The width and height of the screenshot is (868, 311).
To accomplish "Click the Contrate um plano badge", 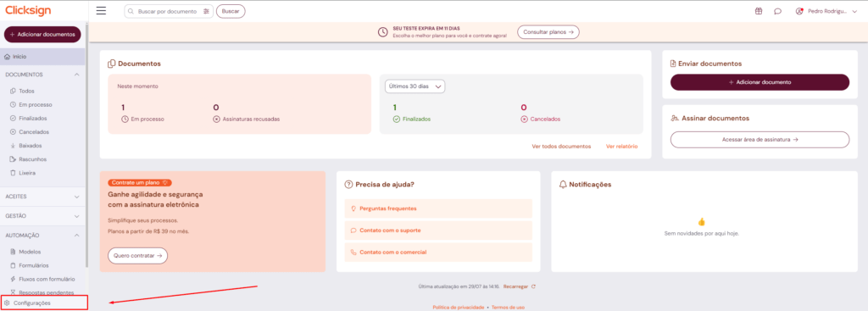I will pyautogui.click(x=140, y=182).
